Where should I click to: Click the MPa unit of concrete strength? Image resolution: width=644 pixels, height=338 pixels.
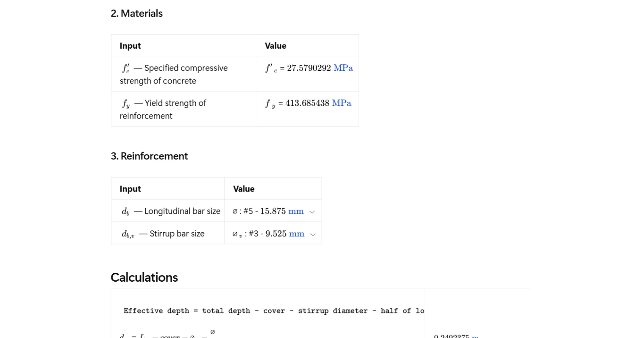pos(343,68)
